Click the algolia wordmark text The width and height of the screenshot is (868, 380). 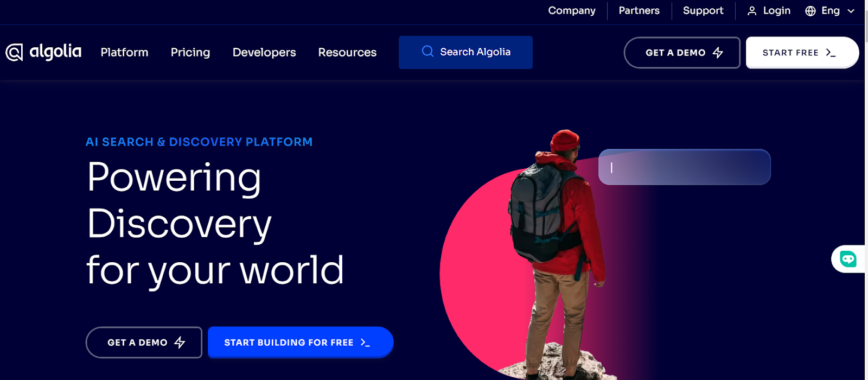(55, 52)
